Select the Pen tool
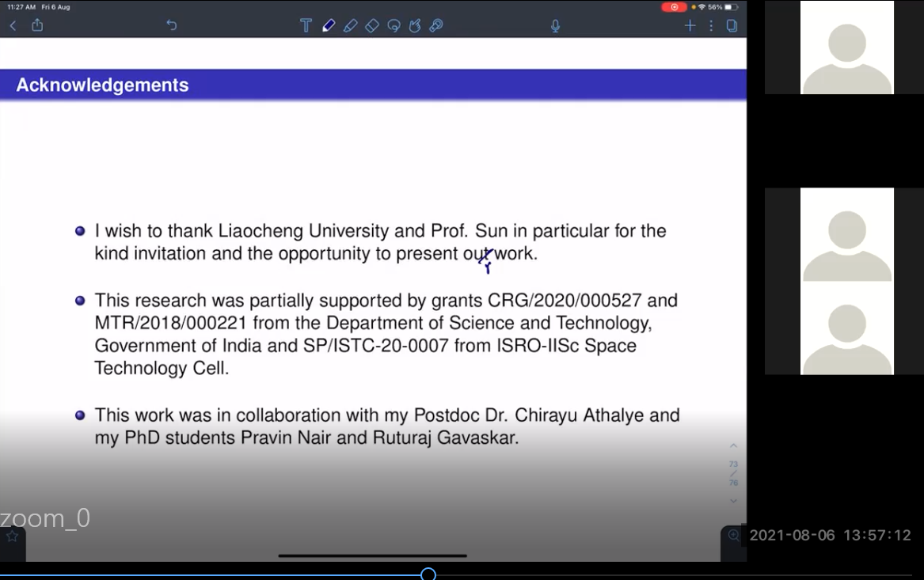Viewport: 924px width, 580px height. (x=329, y=26)
